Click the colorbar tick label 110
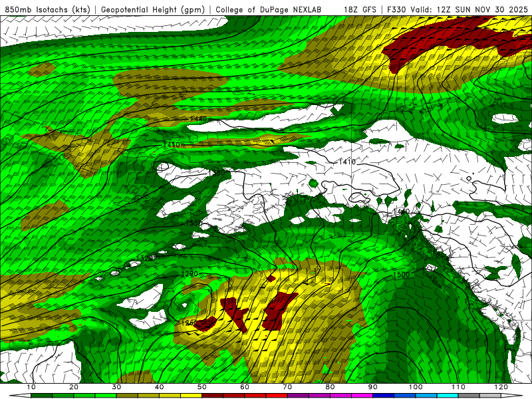The image size is (532, 399). coord(458,387)
